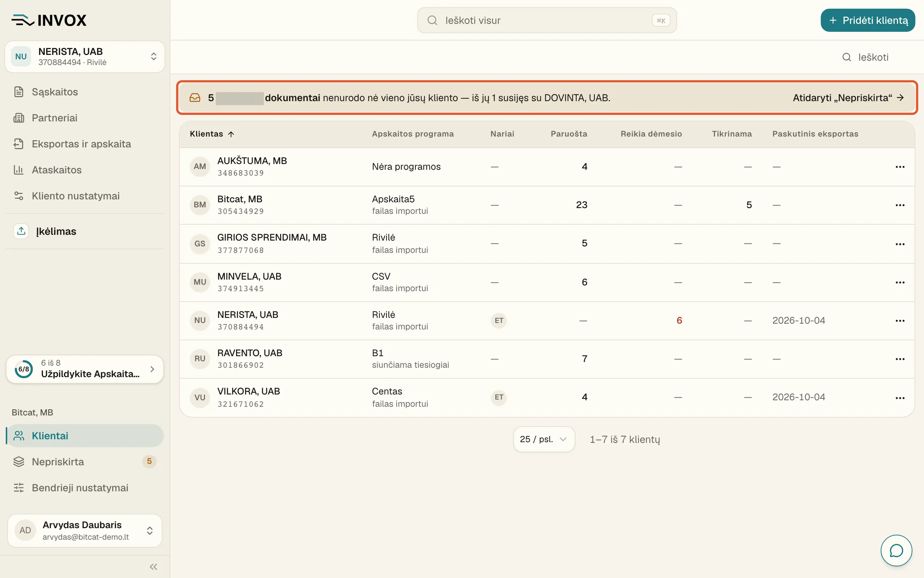
Task: Open Partneriai section
Action: (x=85, y=118)
